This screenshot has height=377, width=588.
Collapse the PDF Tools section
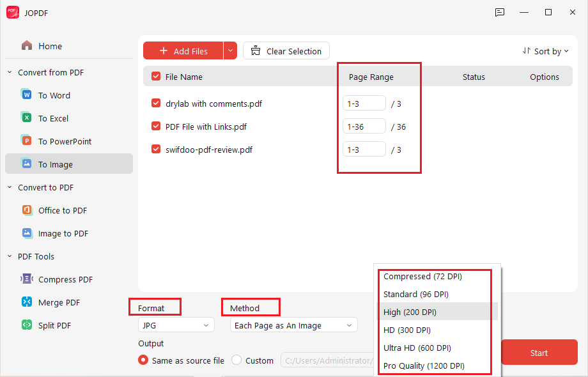point(10,256)
